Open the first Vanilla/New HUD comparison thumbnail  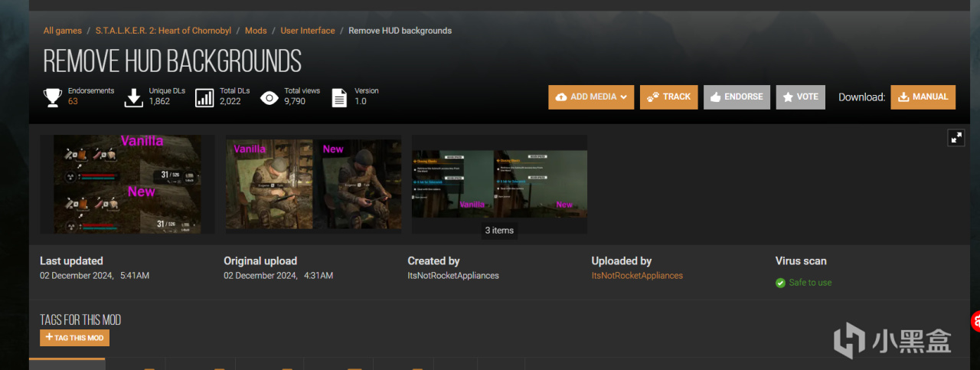127,185
